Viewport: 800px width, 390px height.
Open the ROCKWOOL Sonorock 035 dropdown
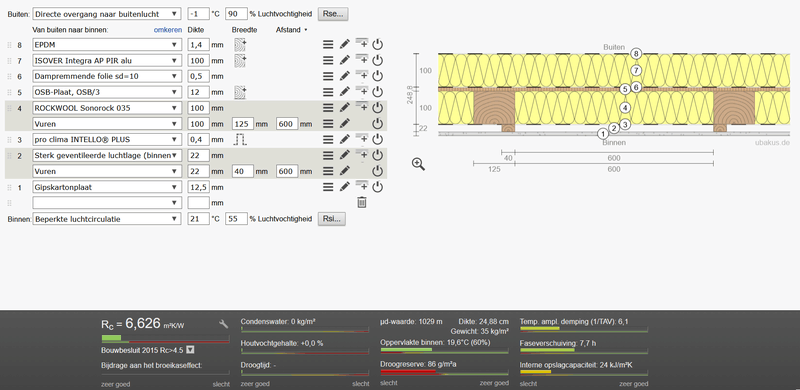(x=107, y=108)
